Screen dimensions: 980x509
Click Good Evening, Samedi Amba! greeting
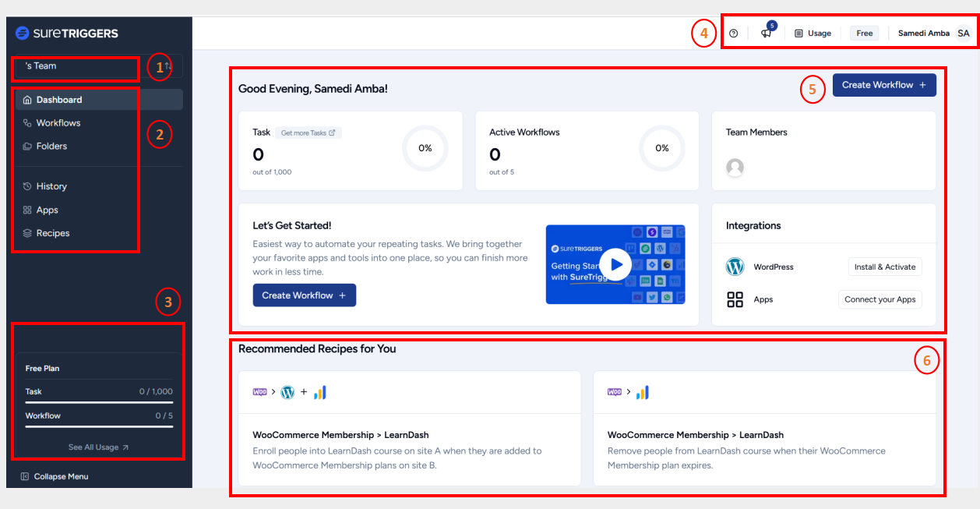313,89
